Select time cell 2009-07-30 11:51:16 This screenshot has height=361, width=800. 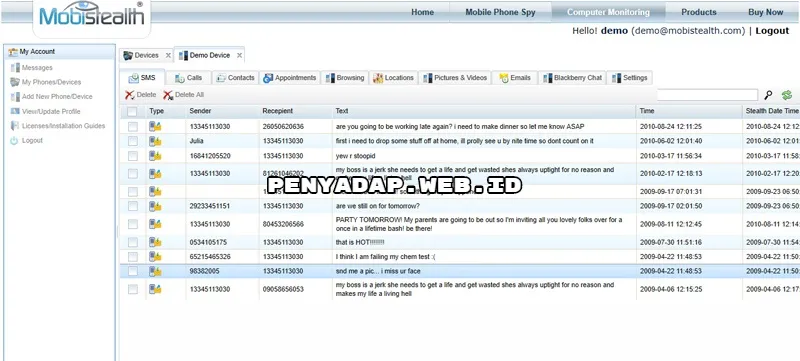click(671, 242)
